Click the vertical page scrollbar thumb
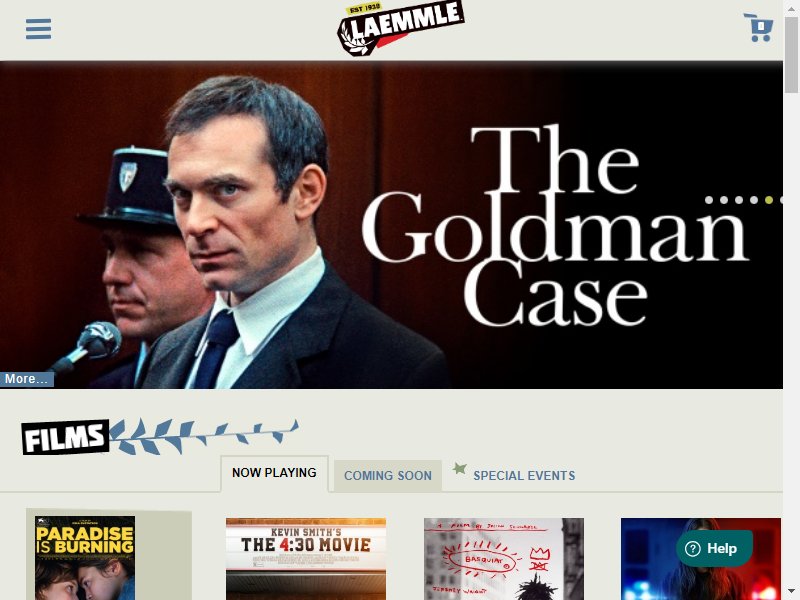 (791, 54)
